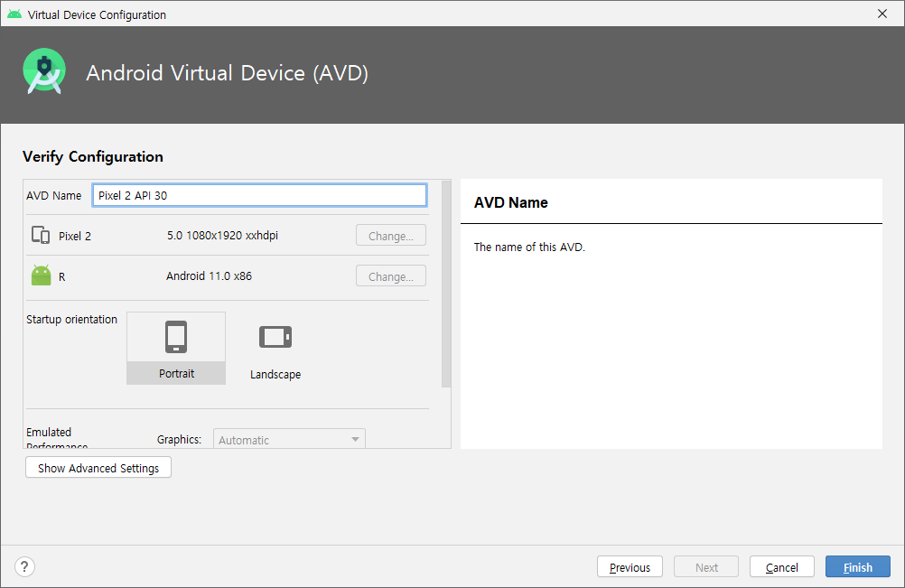The height and width of the screenshot is (588, 905).
Task: Change the Pixel 2 hardware device
Action: pos(391,236)
